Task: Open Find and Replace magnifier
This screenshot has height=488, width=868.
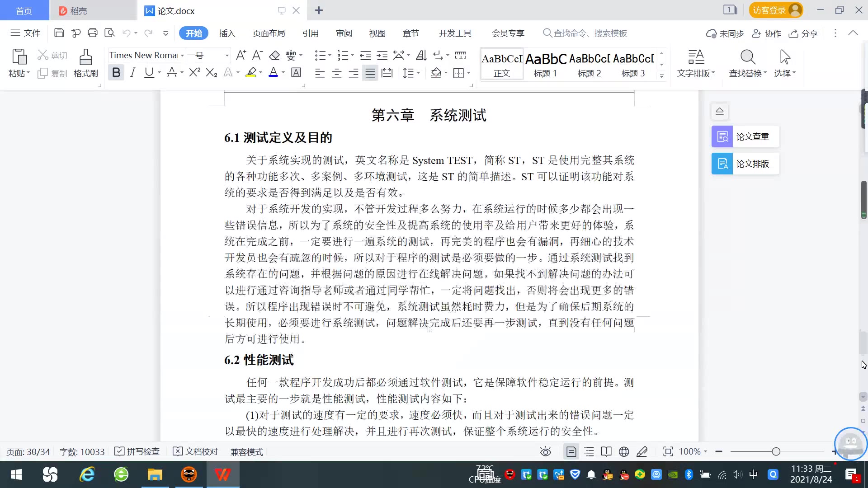Action: coord(748,57)
